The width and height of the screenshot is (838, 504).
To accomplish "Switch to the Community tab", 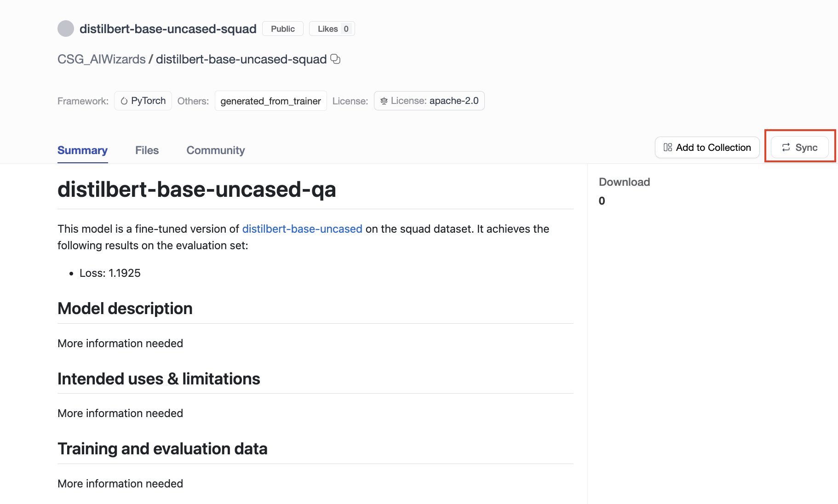I will 215,150.
